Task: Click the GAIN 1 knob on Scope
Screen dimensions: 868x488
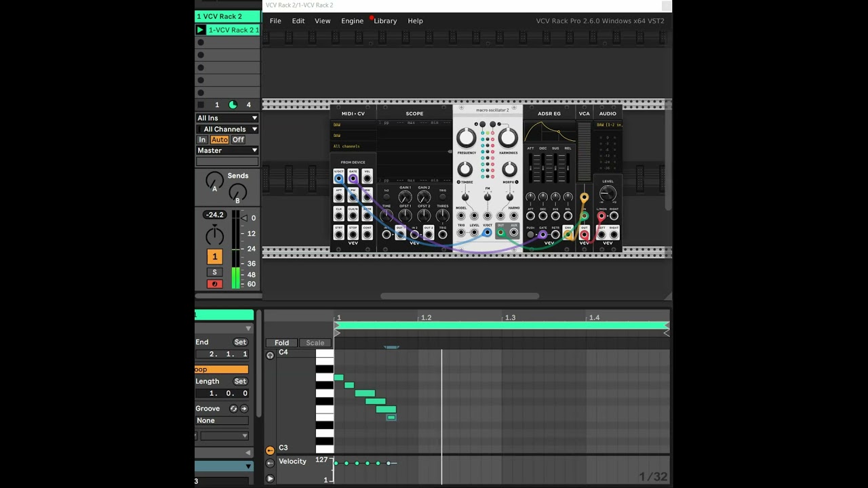Action: click(x=405, y=198)
